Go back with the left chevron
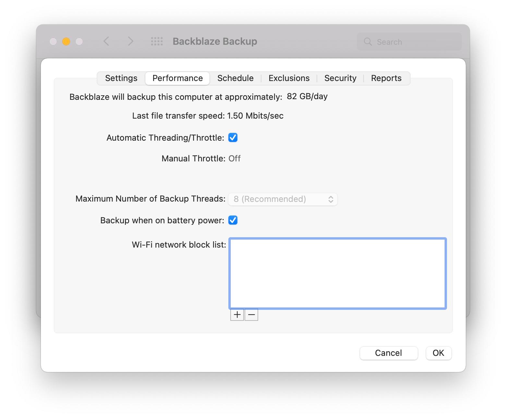506x420 pixels. (106, 41)
